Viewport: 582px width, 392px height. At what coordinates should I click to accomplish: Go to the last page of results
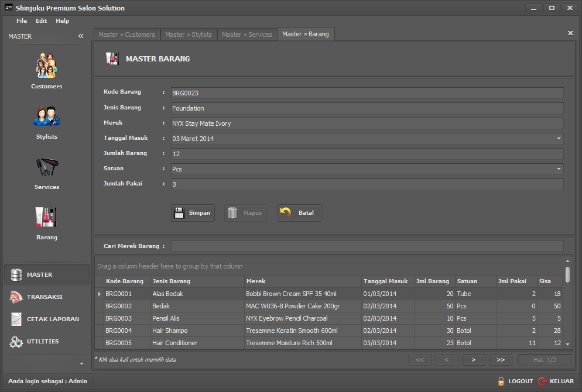click(500, 360)
